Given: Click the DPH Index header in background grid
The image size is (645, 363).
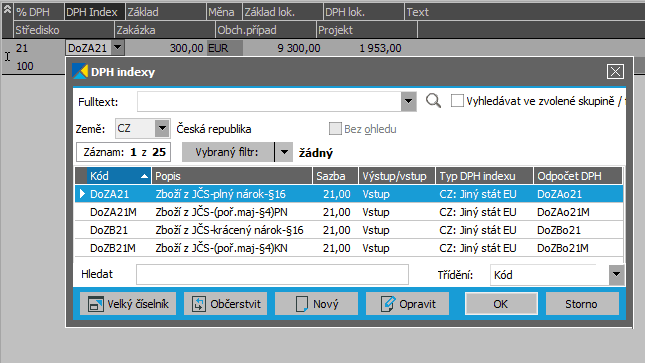Looking at the screenshot, I should click(95, 12).
